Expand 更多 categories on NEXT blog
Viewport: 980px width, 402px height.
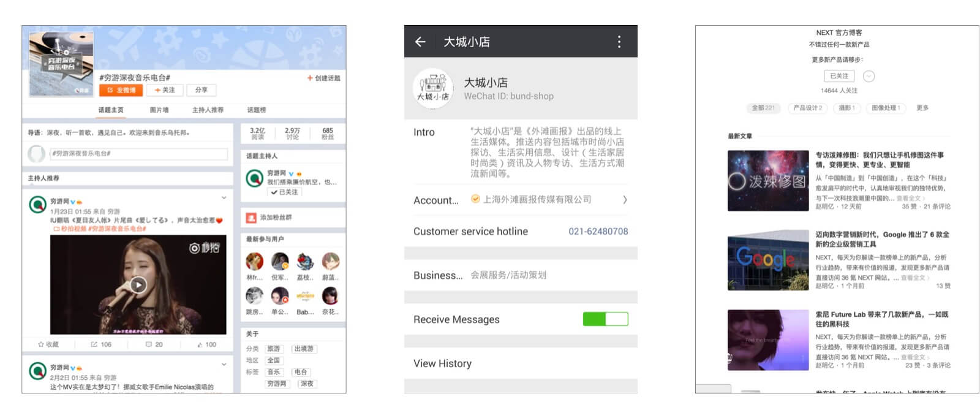tap(922, 108)
